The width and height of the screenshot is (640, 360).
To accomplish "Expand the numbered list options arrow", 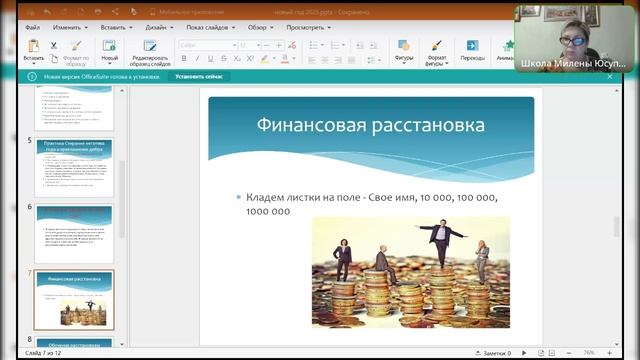I will 343,45.
